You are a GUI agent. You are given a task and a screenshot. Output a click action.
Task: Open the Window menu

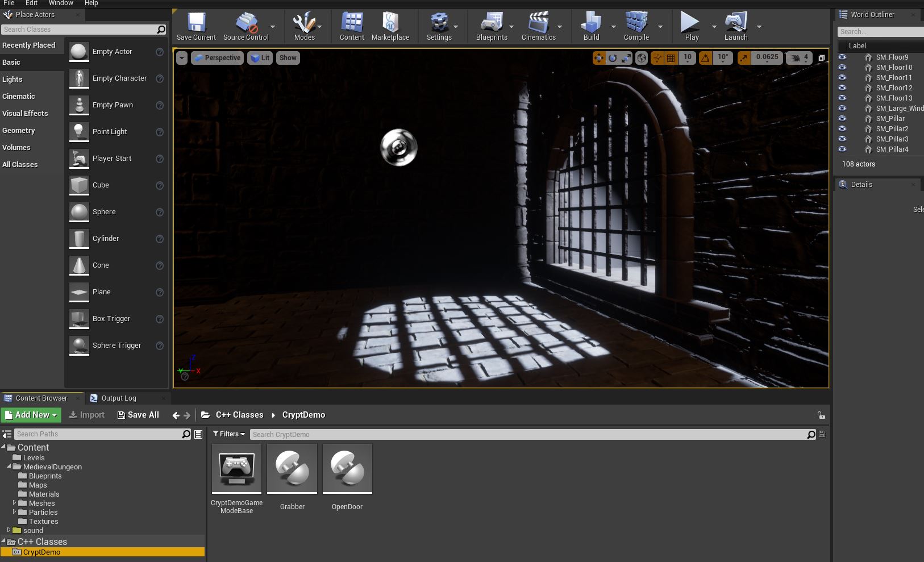tap(61, 3)
